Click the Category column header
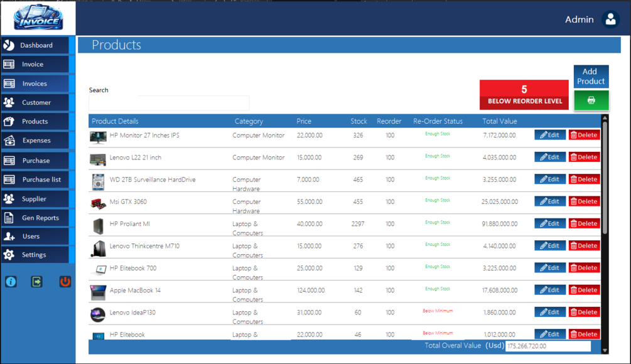 pos(249,121)
